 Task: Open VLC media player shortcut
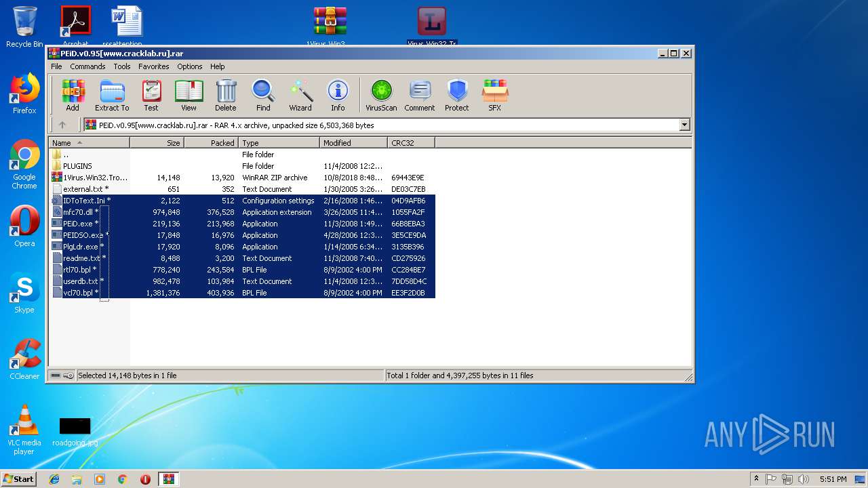[x=24, y=430]
